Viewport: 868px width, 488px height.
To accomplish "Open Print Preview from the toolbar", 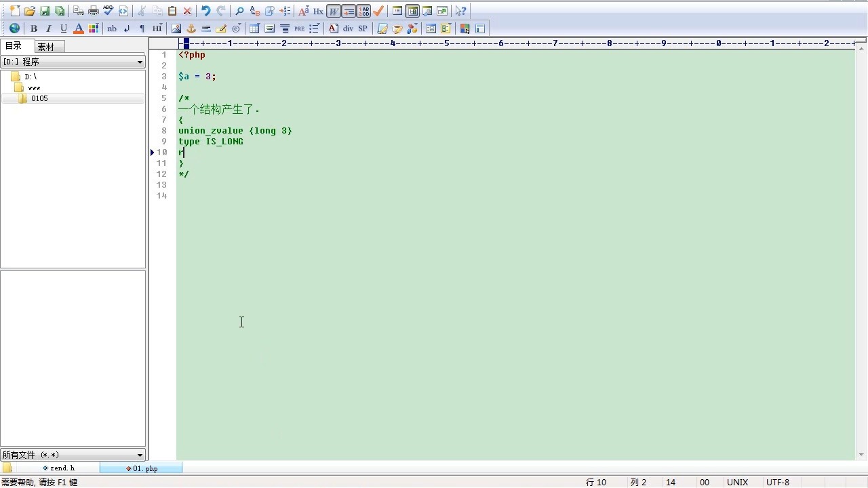I will pos(79,11).
